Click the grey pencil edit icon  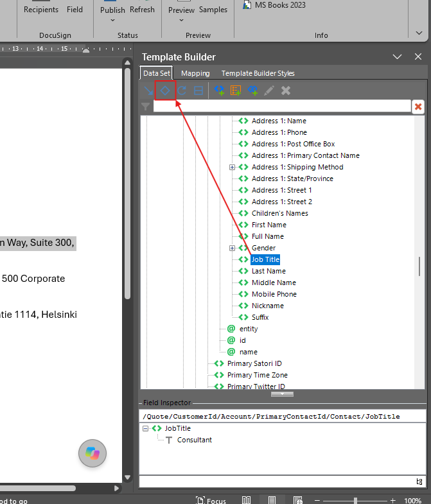click(x=269, y=91)
